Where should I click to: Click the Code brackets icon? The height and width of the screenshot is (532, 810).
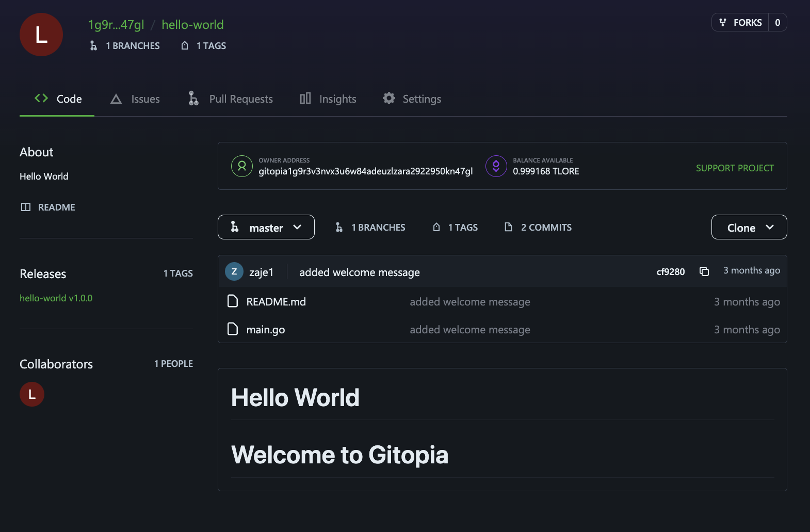tap(41, 98)
